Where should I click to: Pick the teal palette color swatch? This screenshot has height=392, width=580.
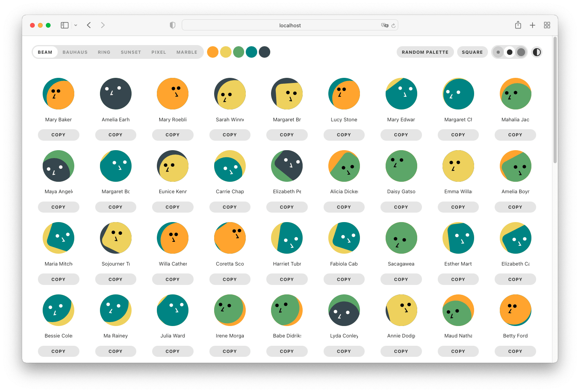click(252, 52)
